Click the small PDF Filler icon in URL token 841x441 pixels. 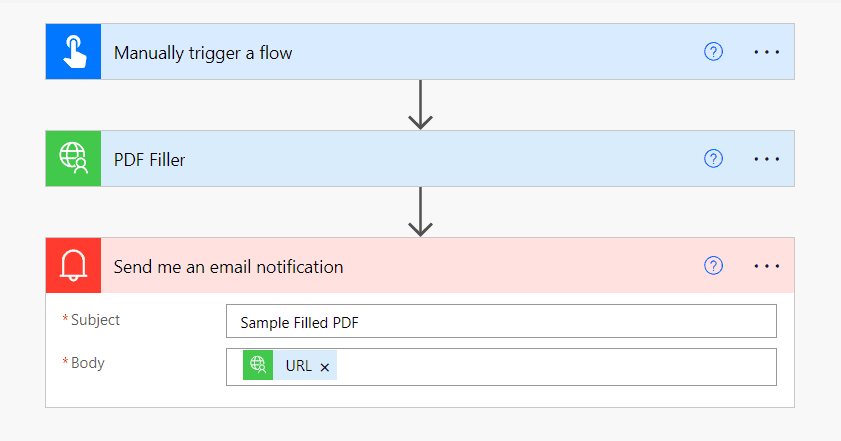pos(258,366)
